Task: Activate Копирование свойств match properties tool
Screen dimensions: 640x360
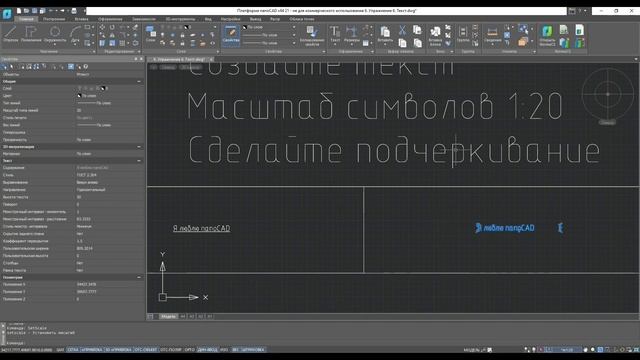Action: pos(312,36)
